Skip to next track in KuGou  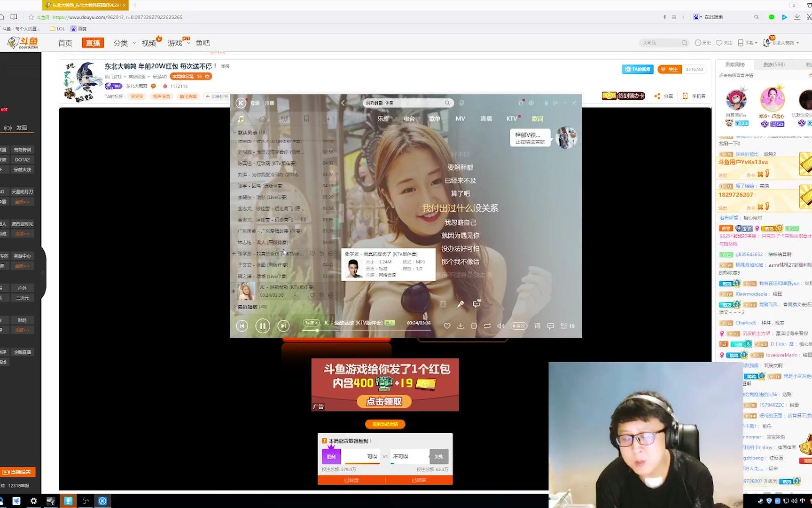click(283, 325)
